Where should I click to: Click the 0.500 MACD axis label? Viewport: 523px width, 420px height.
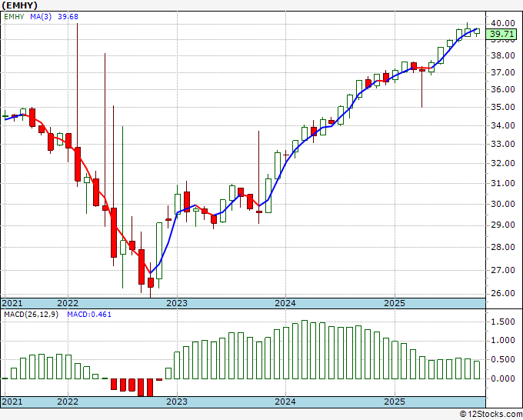click(x=503, y=360)
